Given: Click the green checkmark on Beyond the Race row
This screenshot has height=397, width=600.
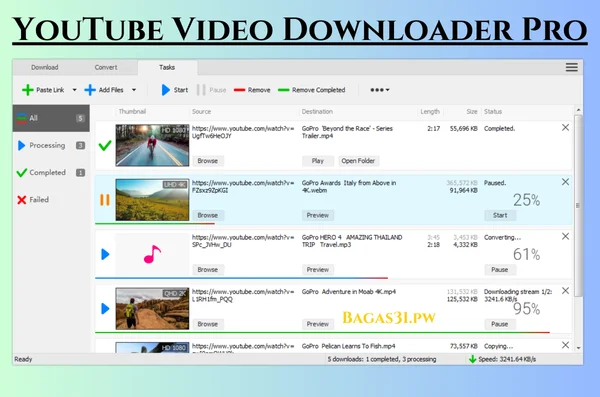Looking at the screenshot, I should (105, 145).
